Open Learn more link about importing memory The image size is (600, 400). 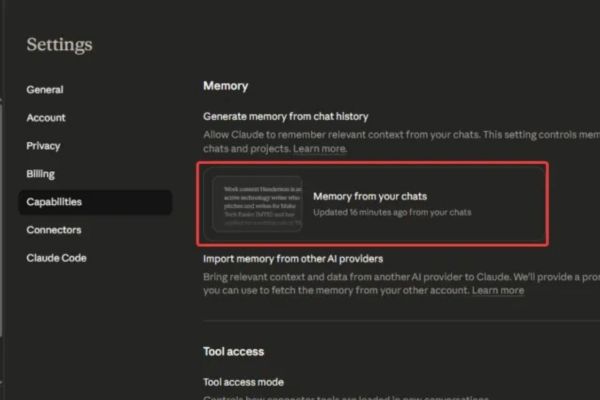point(498,291)
